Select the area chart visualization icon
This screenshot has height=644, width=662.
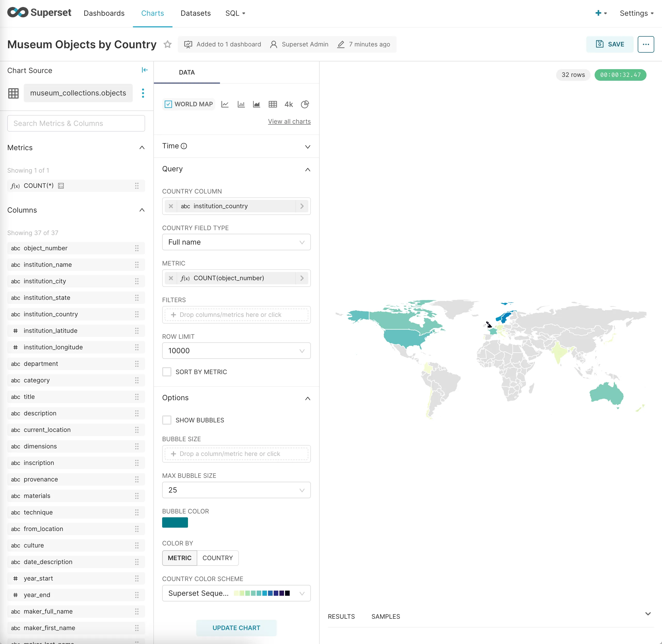click(257, 104)
